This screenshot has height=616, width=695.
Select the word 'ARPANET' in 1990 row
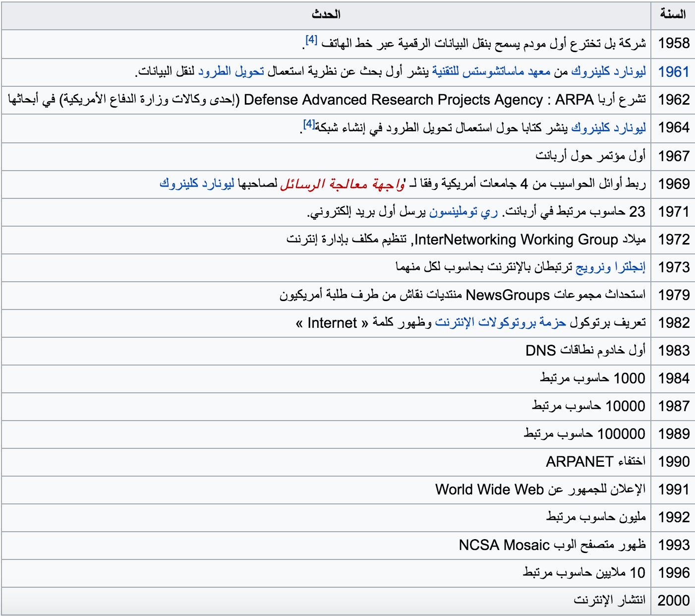point(579,462)
